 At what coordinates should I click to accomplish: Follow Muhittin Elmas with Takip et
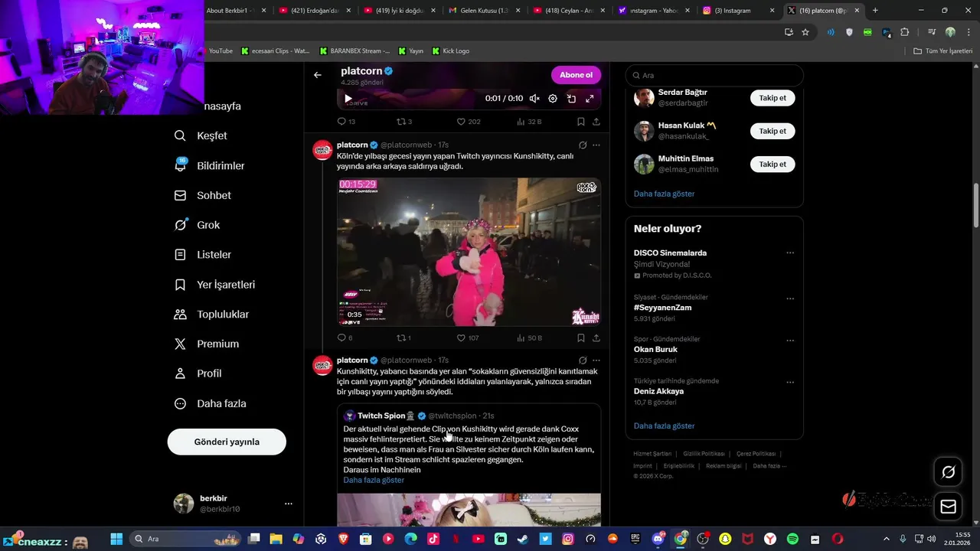(x=773, y=164)
